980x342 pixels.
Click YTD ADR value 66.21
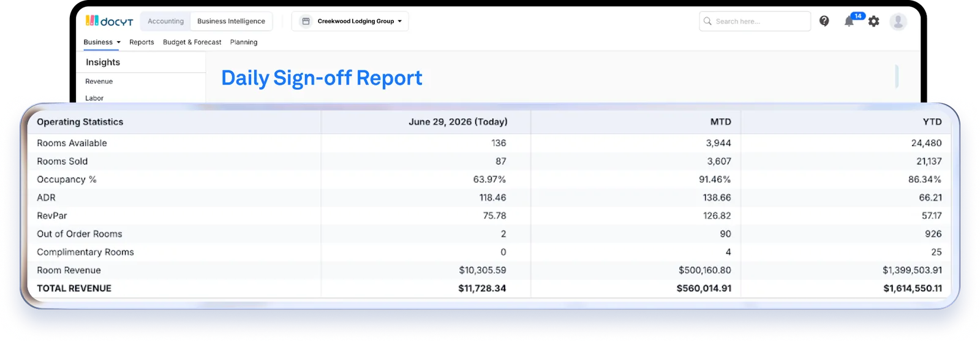(x=930, y=197)
